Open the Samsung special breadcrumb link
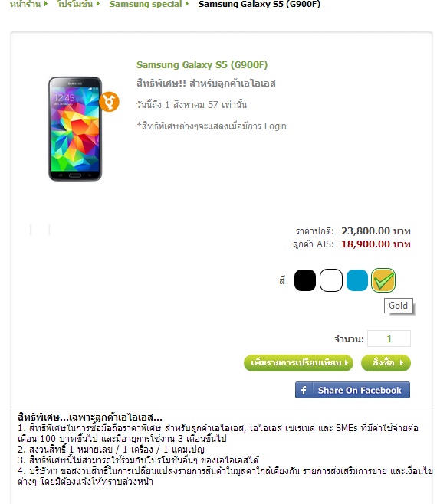This screenshot has height=504, width=437. click(146, 4)
